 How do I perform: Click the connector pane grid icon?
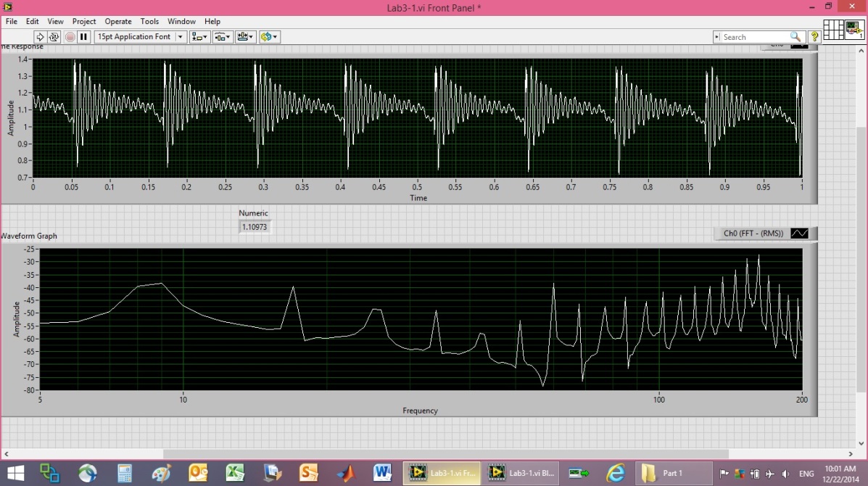tap(833, 30)
